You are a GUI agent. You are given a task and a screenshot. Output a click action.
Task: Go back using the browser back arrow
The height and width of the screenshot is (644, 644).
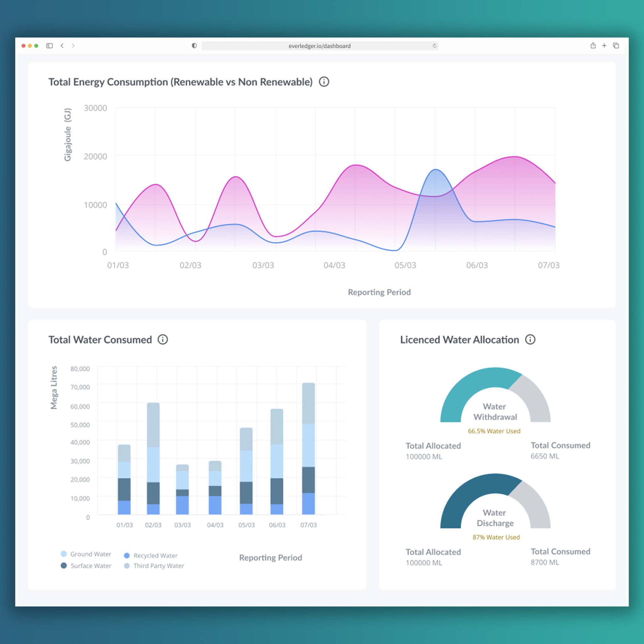point(62,46)
